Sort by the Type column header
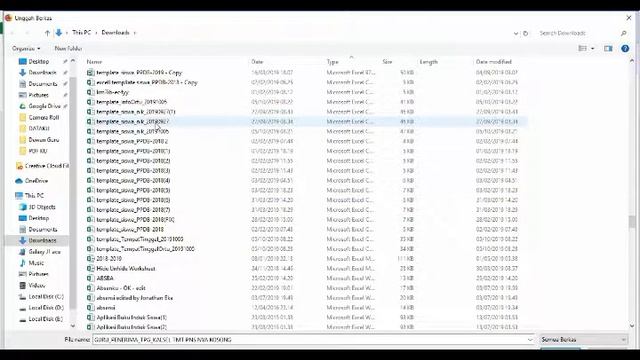The height and width of the screenshot is (360, 640). [333, 62]
